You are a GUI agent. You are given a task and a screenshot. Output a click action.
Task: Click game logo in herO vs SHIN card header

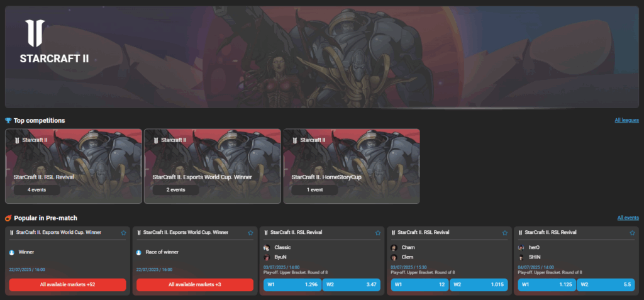pyautogui.click(x=520, y=233)
